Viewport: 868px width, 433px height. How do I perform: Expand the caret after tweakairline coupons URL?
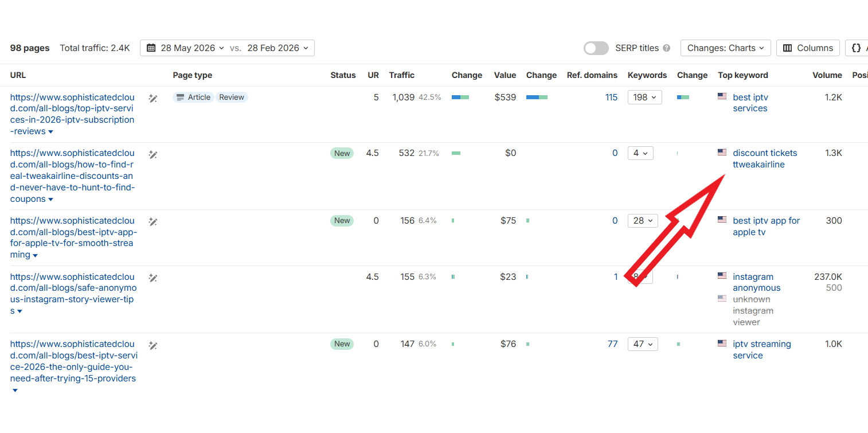(50, 200)
